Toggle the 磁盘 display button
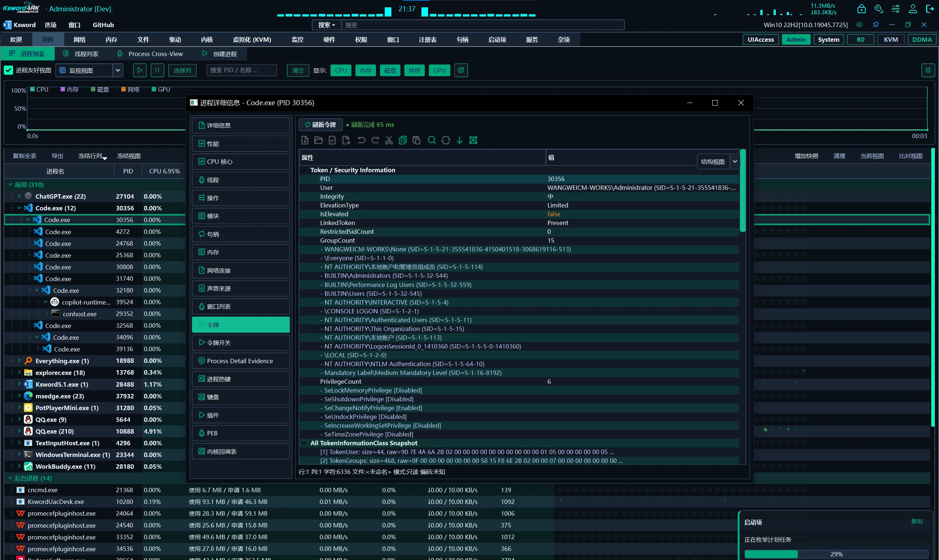 pos(390,70)
